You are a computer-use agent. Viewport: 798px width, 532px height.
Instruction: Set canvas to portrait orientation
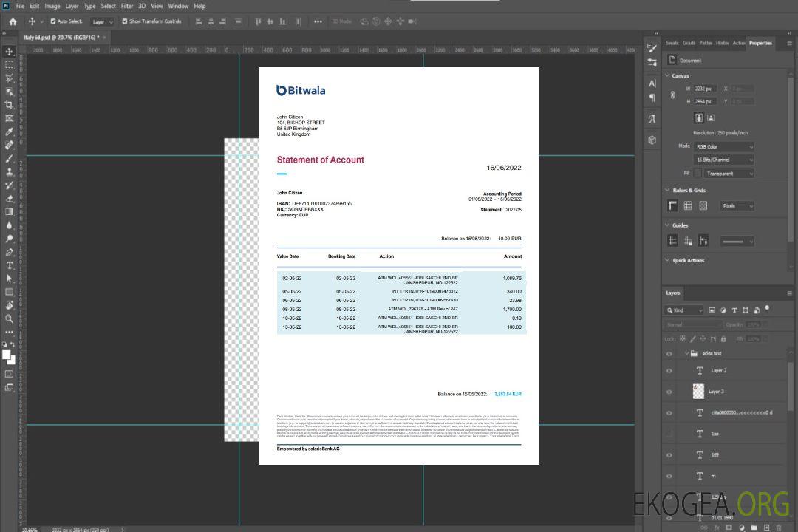click(699, 117)
